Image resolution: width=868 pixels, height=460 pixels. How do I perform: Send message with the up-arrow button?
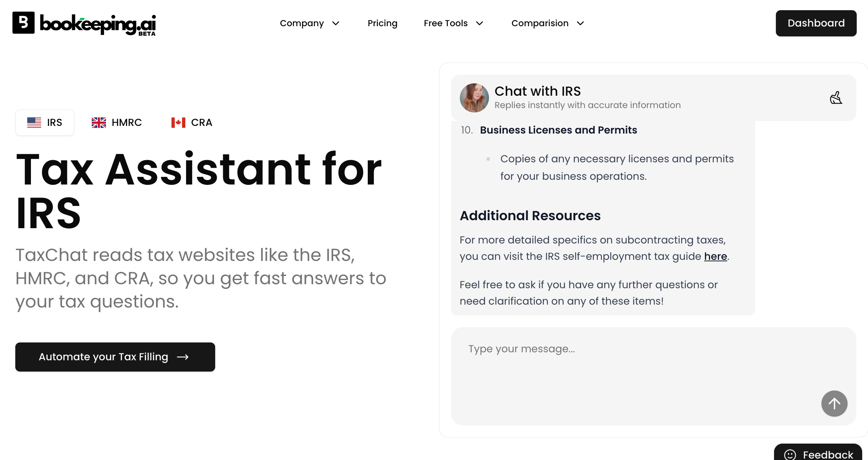click(x=834, y=403)
